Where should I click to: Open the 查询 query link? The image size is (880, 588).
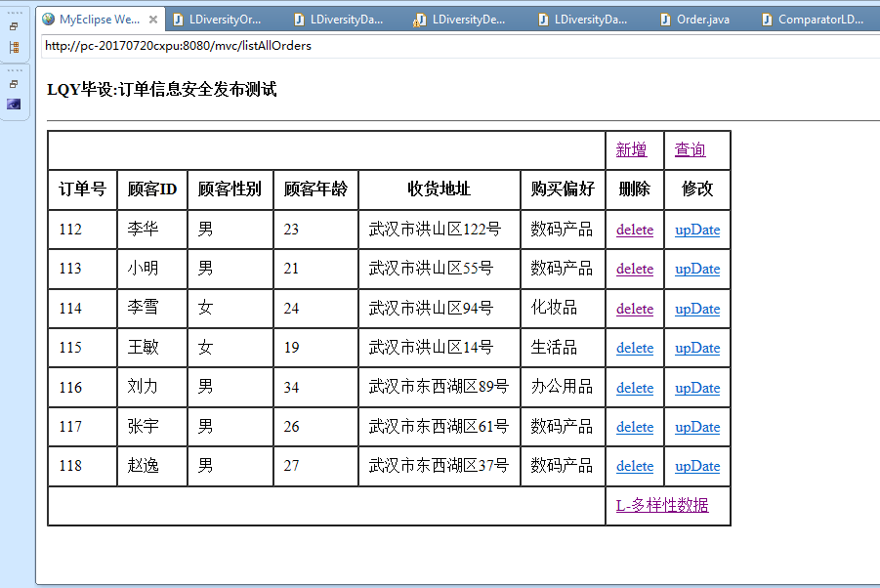pos(690,149)
